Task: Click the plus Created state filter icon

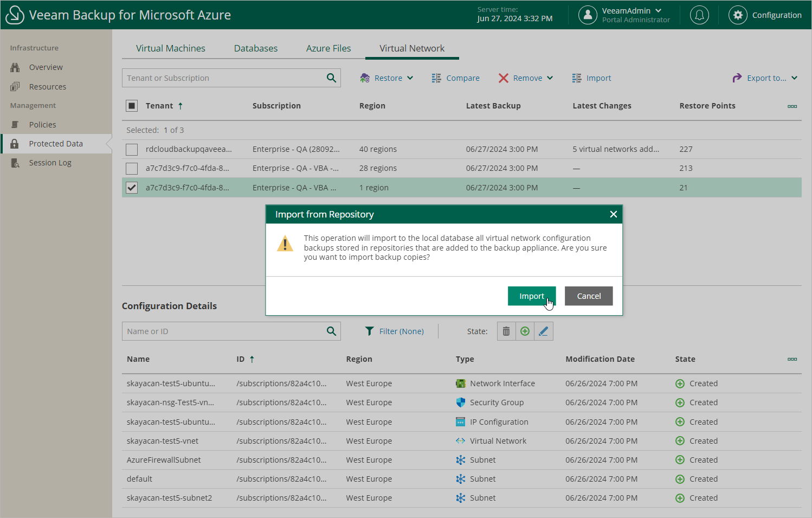Action: click(525, 331)
